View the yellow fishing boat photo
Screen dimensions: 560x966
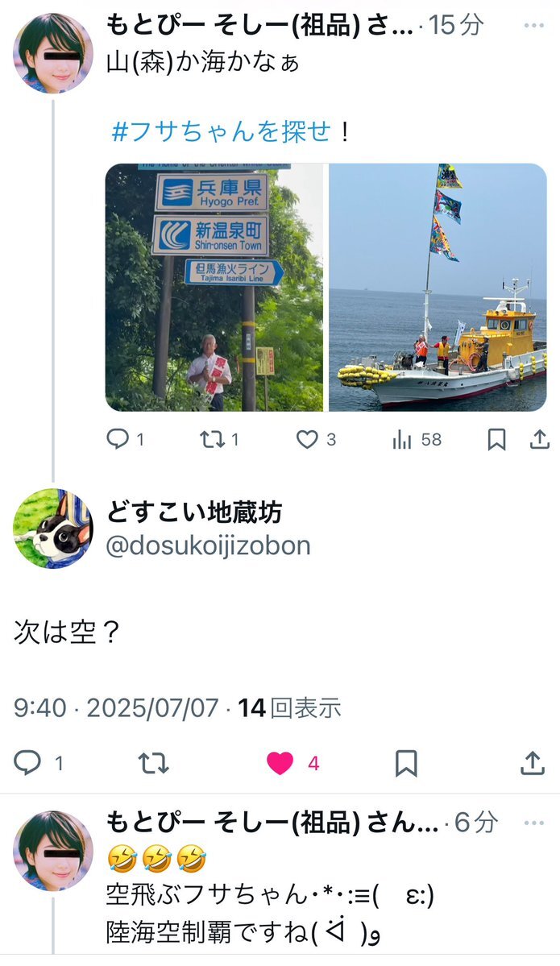tap(438, 287)
